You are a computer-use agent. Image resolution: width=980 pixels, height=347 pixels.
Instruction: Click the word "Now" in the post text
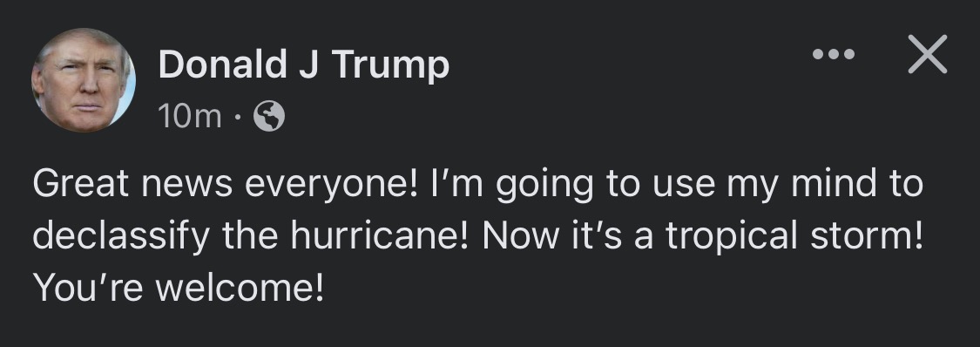pyautogui.click(x=514, y=235)
